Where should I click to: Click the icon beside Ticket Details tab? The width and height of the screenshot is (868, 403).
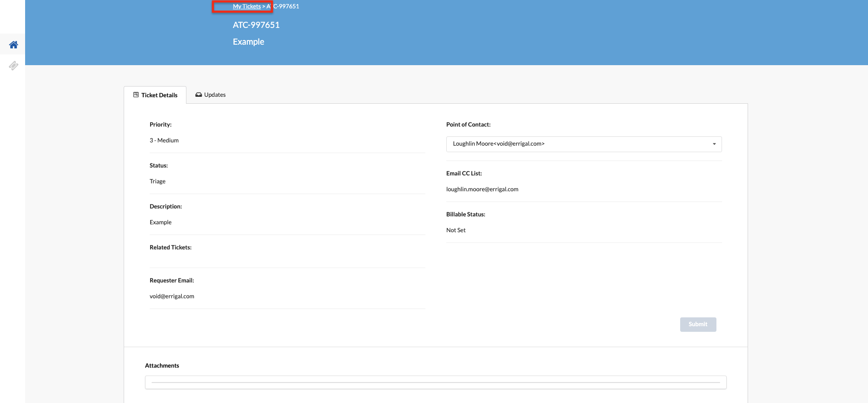(x=136, y=95)
